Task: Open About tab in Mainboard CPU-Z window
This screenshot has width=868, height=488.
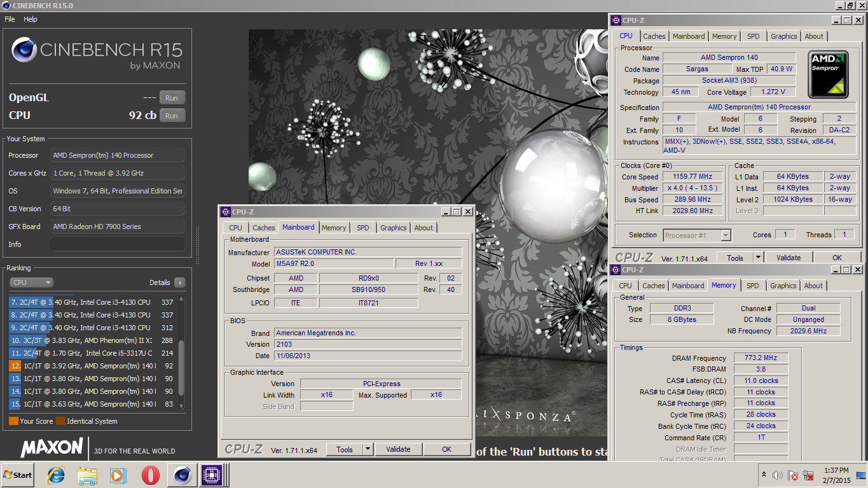Action: pos(424,228)
